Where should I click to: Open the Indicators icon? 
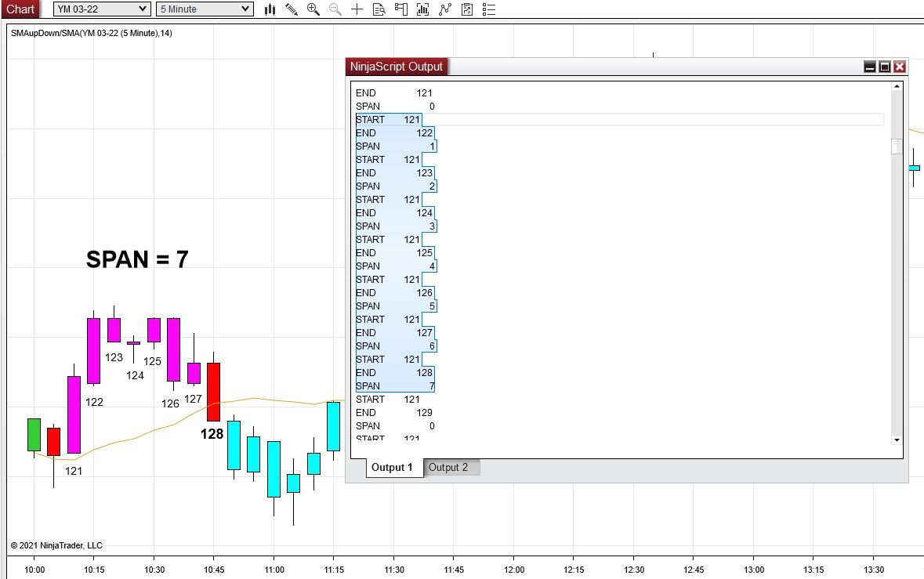(423, 9)
